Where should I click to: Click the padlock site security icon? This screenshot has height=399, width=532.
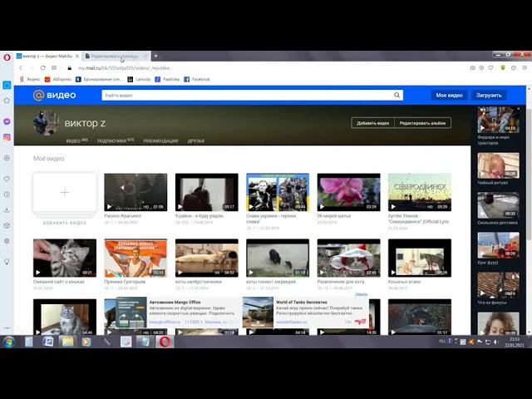point(70,68)
